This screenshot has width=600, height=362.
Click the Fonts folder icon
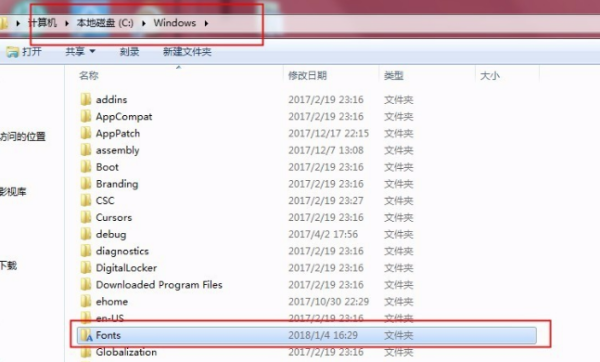click(86, 335)
